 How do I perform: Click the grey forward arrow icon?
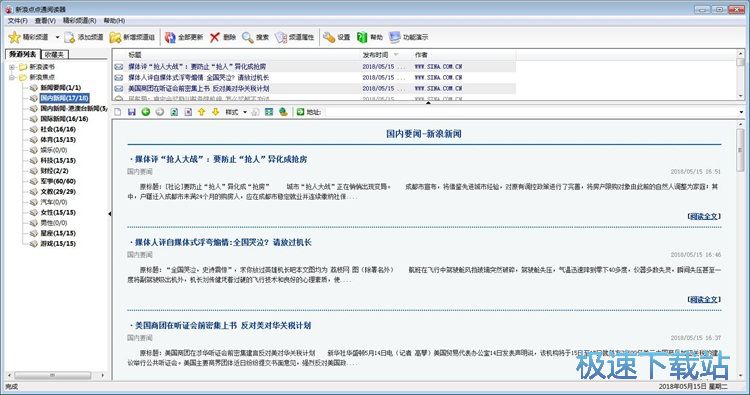coord(160,112)
